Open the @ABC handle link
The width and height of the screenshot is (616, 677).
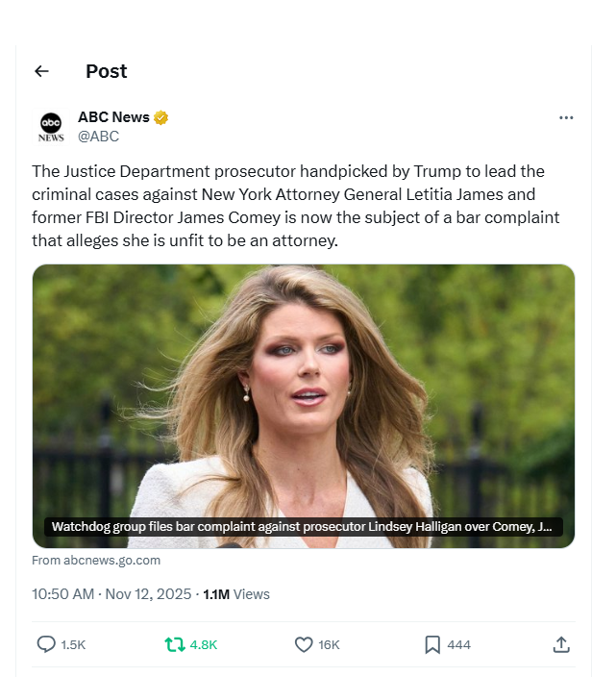(98, 137)
